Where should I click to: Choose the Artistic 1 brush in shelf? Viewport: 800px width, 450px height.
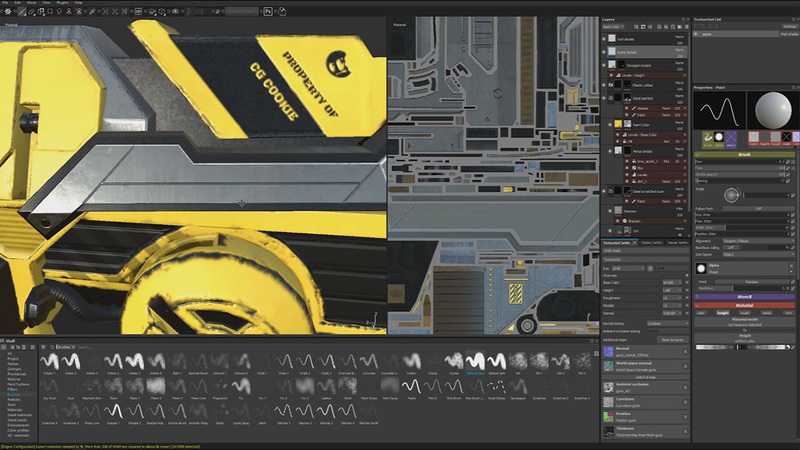coord(49,362)
